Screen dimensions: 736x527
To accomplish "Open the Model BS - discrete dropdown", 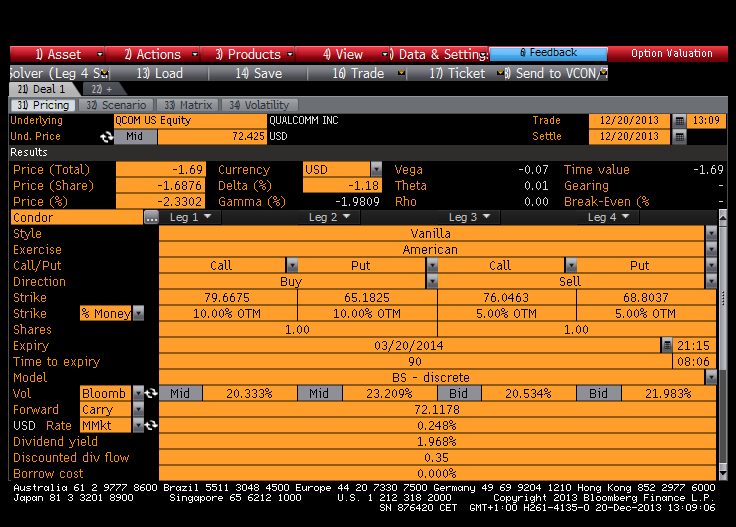I will pyautogui.click(x=711, y=377).
